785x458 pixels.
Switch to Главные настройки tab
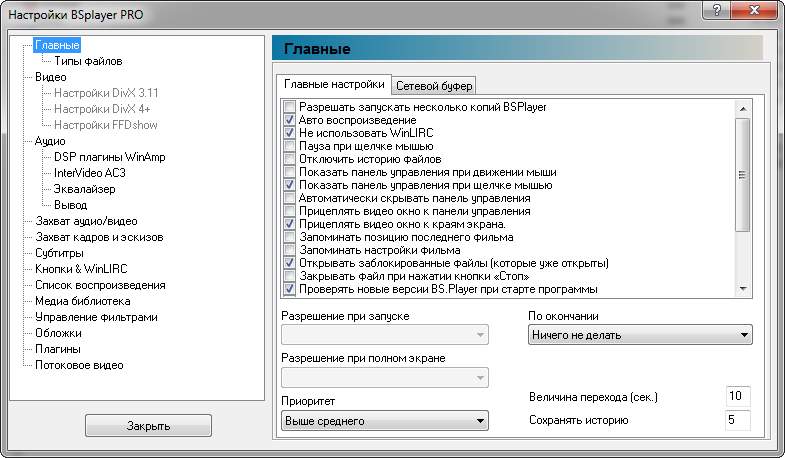(334, 85)
